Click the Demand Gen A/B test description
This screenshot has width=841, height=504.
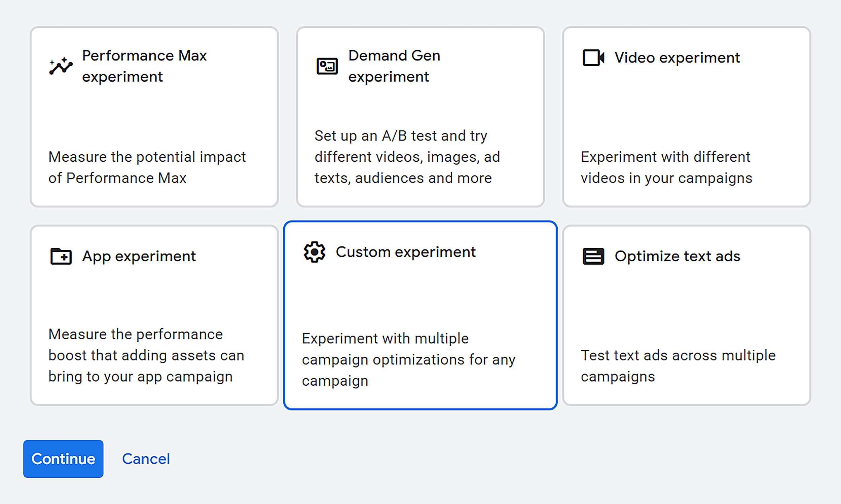407,156
